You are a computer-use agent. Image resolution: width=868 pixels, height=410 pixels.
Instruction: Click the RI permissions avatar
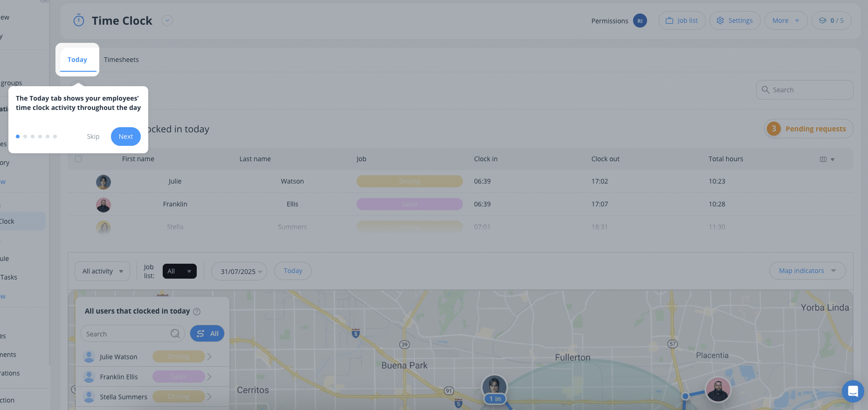point(640,20)
